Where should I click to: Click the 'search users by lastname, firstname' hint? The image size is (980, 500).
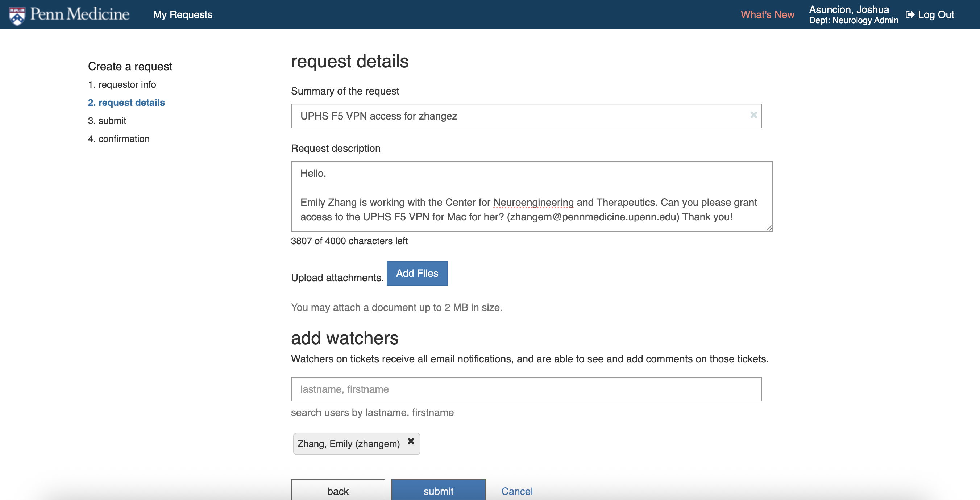[x=372, y=413]
